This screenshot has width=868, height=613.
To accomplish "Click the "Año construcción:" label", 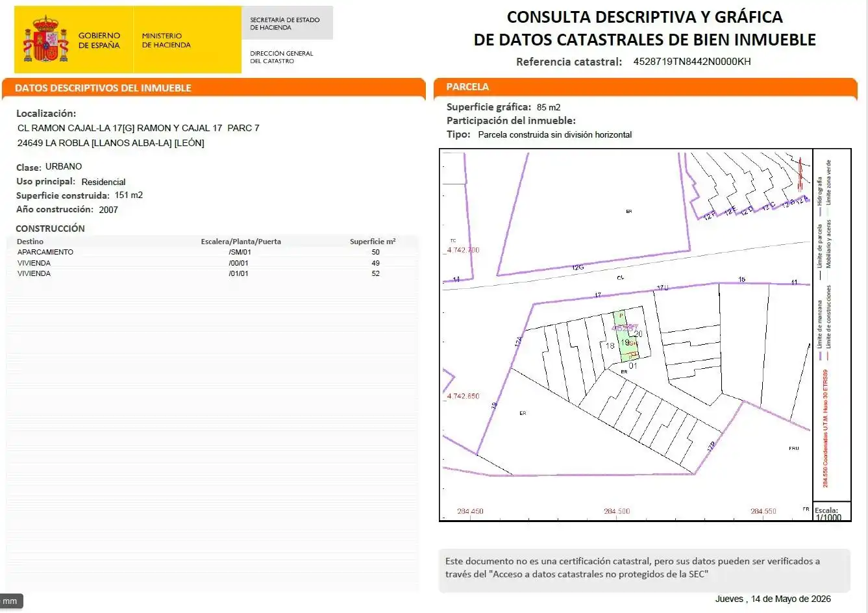I will pos(55,209).
